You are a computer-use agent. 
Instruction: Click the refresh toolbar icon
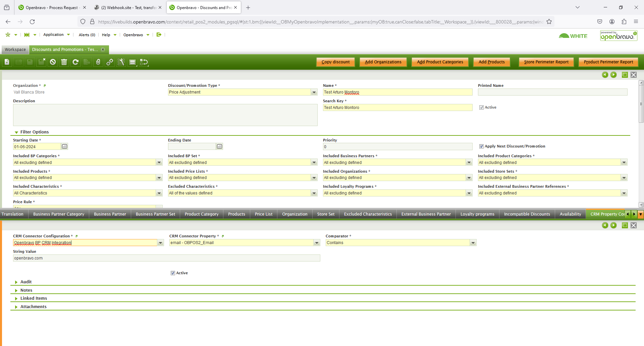75,62
